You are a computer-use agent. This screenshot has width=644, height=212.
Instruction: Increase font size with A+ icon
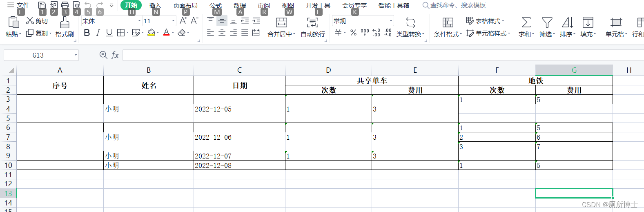click(x=183, y=20)
